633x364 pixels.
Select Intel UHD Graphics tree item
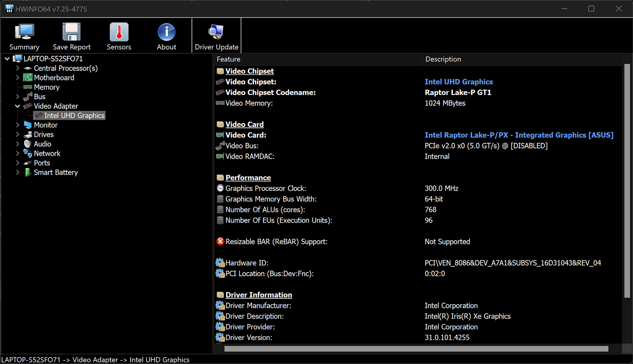[74, 116]
